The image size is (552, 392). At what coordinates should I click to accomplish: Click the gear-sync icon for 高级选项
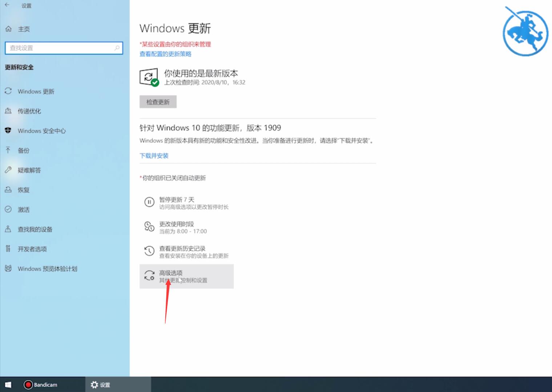[x=149, y=275]
